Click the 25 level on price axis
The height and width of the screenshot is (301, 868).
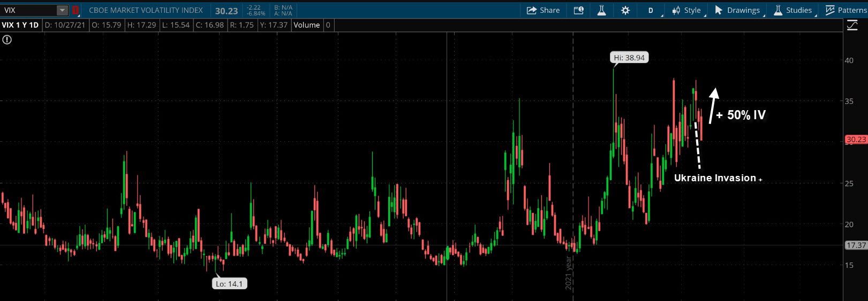point(849,183)
